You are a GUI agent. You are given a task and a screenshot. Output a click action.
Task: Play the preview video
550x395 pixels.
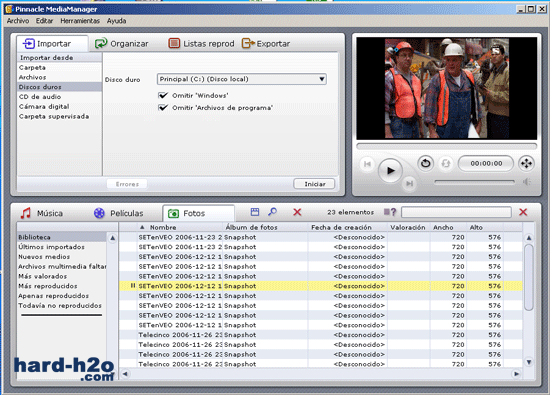point(390,170)
